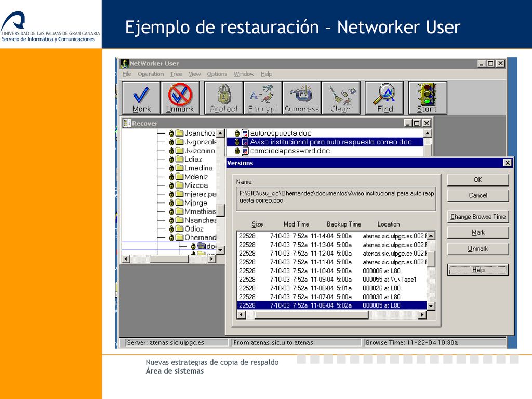Click the Compress toolbar icon
Screen dimensions: 532x399
point(302,98)
